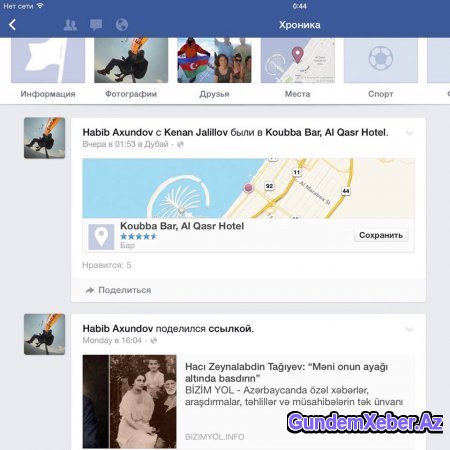This screenshot has height=450, width=450.
Task: Tap the back arrow in the header
Action: pyautogui.click(x=12, y=25)
